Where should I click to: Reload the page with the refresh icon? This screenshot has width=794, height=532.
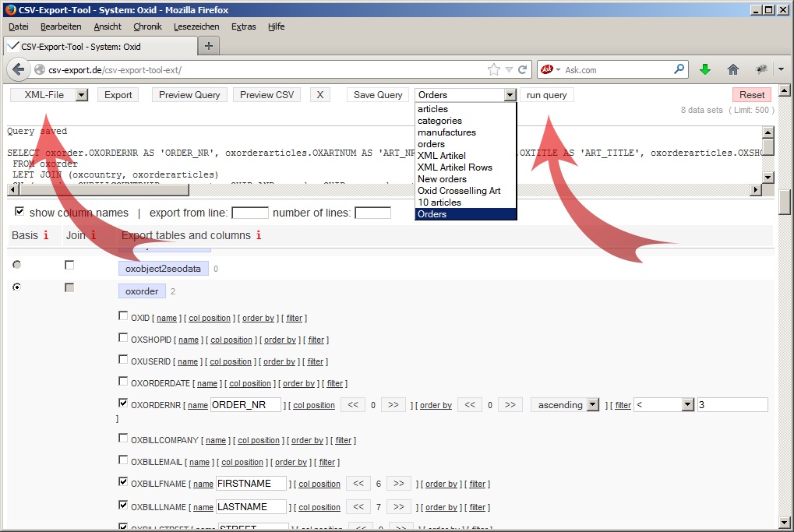(x=523, y=70)
